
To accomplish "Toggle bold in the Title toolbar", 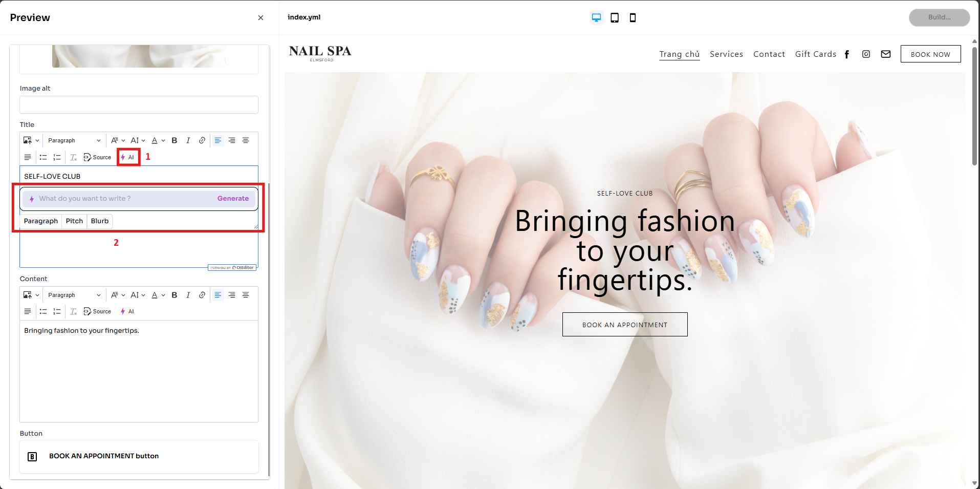I will [175, 140].
